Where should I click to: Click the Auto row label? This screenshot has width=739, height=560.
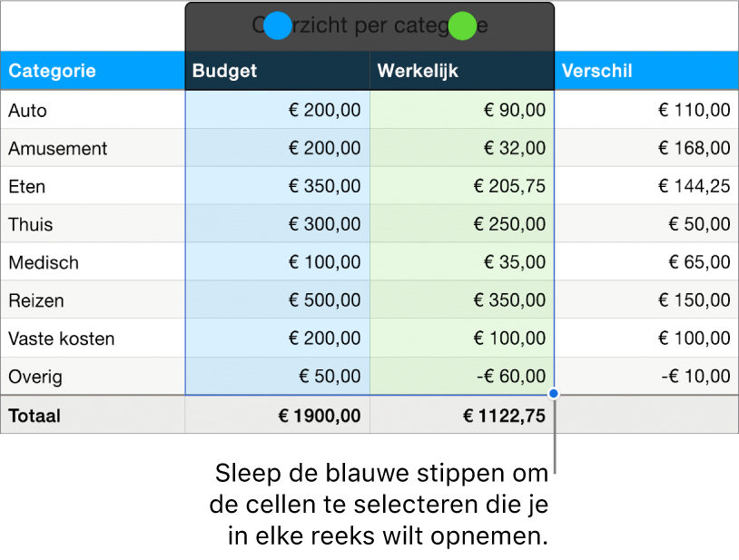pyautogui.click(x=28, y=111)
